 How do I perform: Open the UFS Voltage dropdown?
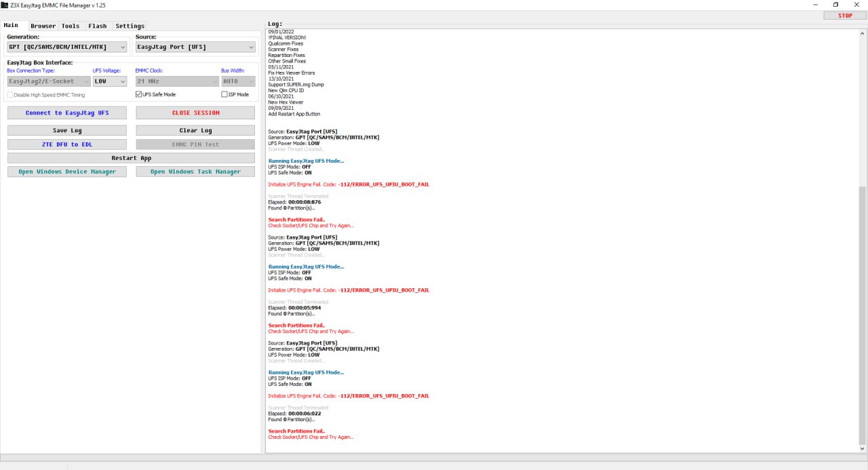(x=110, y=81)
